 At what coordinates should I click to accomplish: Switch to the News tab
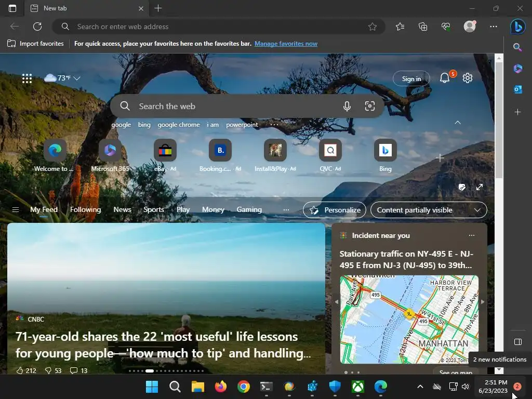[122, 210]
